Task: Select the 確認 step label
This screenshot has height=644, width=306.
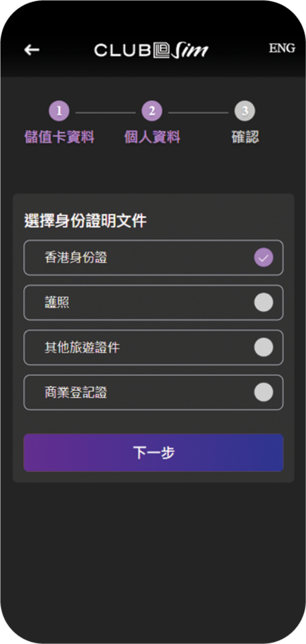Action: (245, 137)
